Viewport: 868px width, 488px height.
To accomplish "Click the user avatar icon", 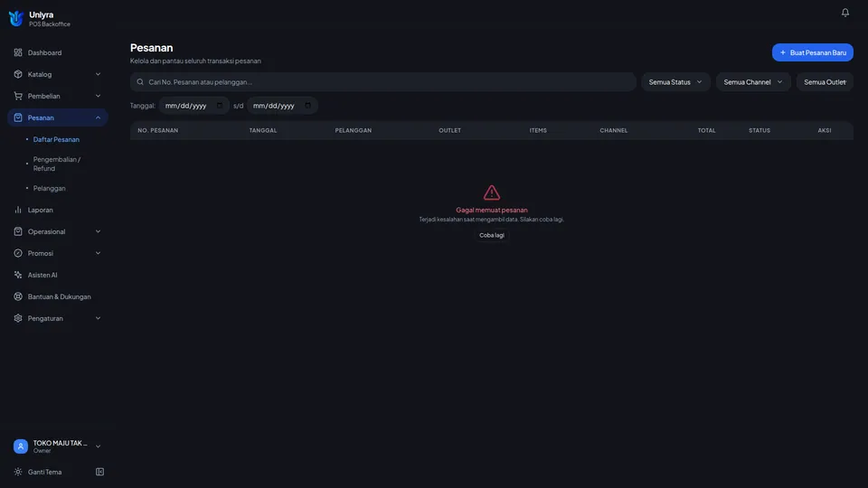I will point(21,446).
